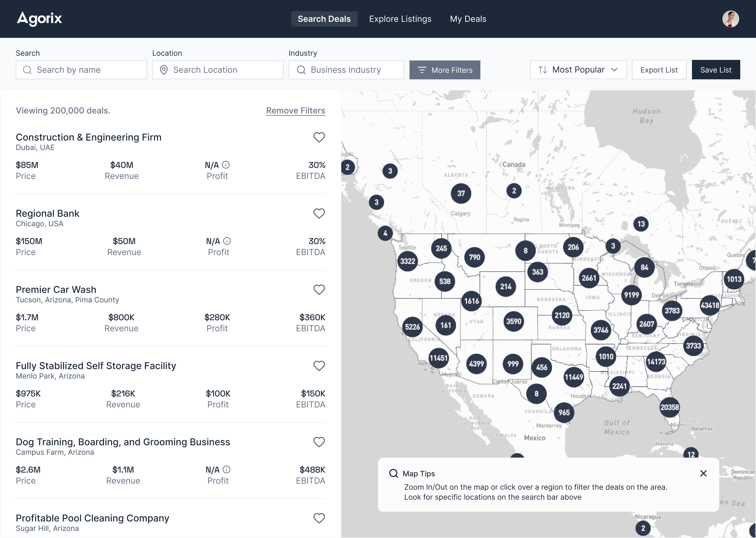This screenshot has width=756, height=538.
Task: Open the Construction & Engineering Firm listing
Action: 89,137
